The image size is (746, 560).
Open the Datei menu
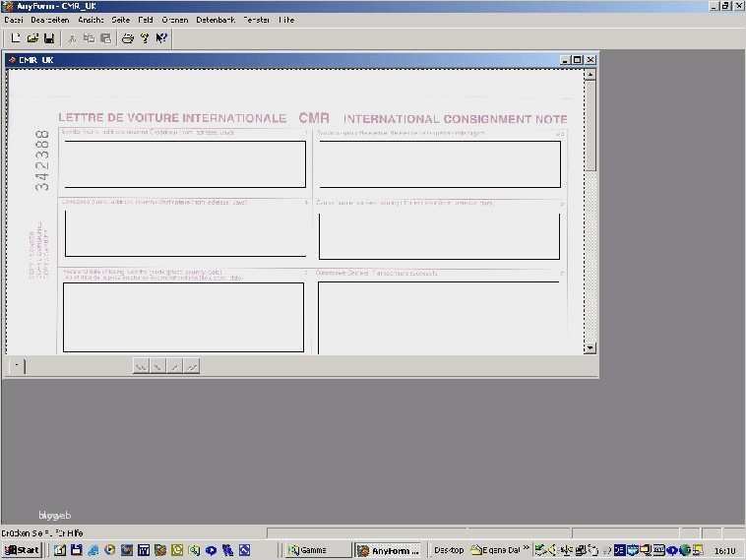click(x=14, y=20)
